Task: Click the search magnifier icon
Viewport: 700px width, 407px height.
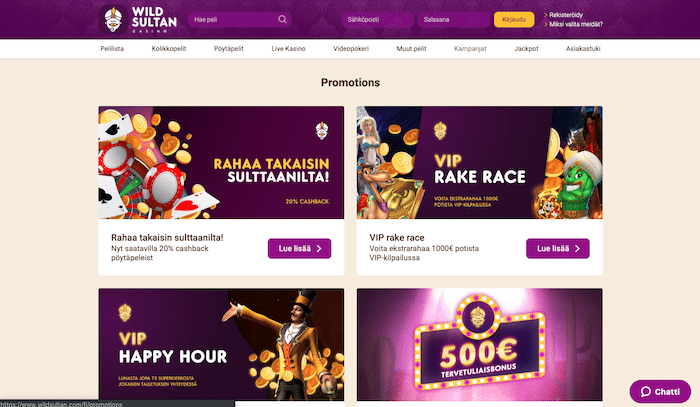Action: point(282,19)
